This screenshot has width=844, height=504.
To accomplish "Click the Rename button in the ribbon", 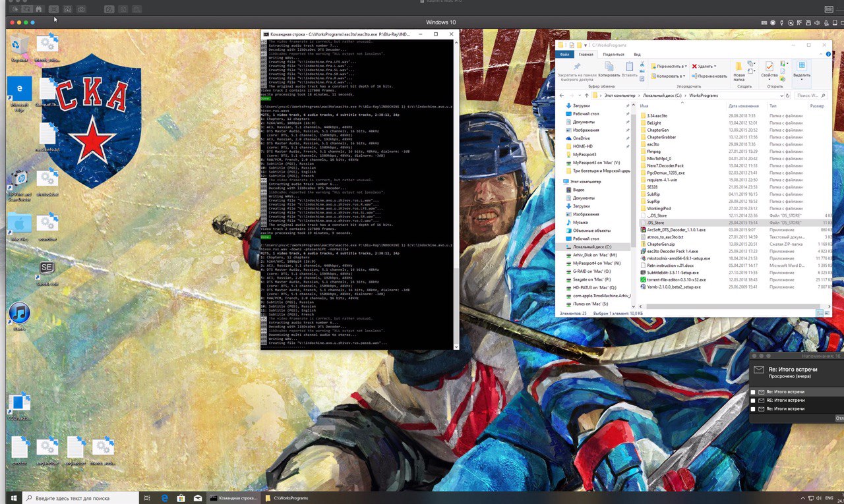I will tap(709, 76).
